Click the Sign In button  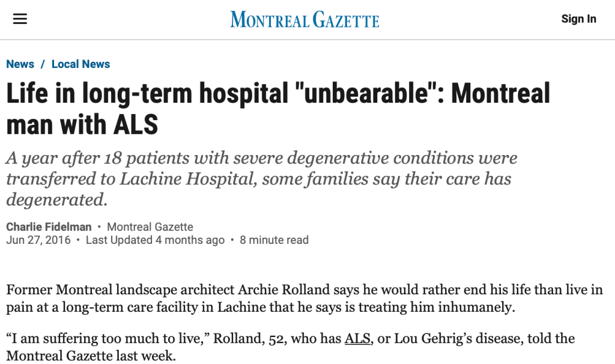click(x=578, y=19)
